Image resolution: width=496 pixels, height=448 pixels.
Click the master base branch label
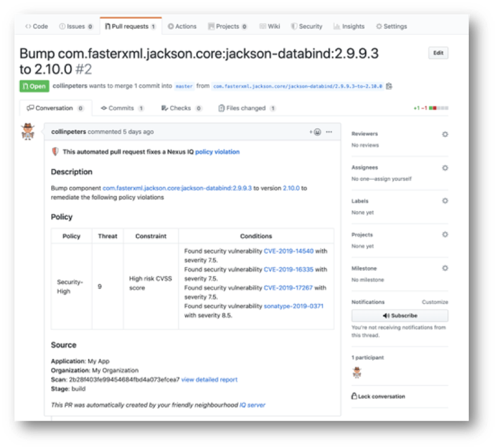[x=184, y=86]
